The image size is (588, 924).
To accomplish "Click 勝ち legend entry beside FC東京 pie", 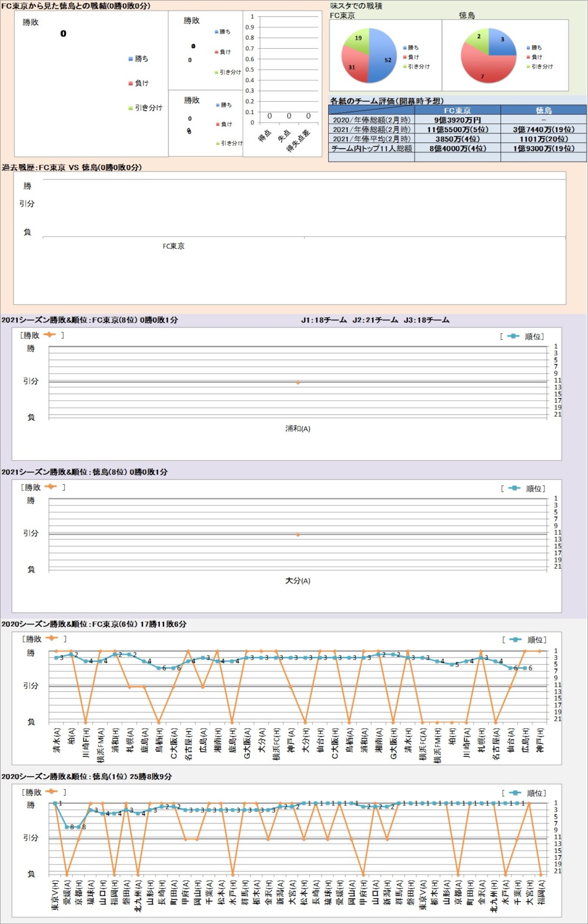I will click(x=411, y=48).
